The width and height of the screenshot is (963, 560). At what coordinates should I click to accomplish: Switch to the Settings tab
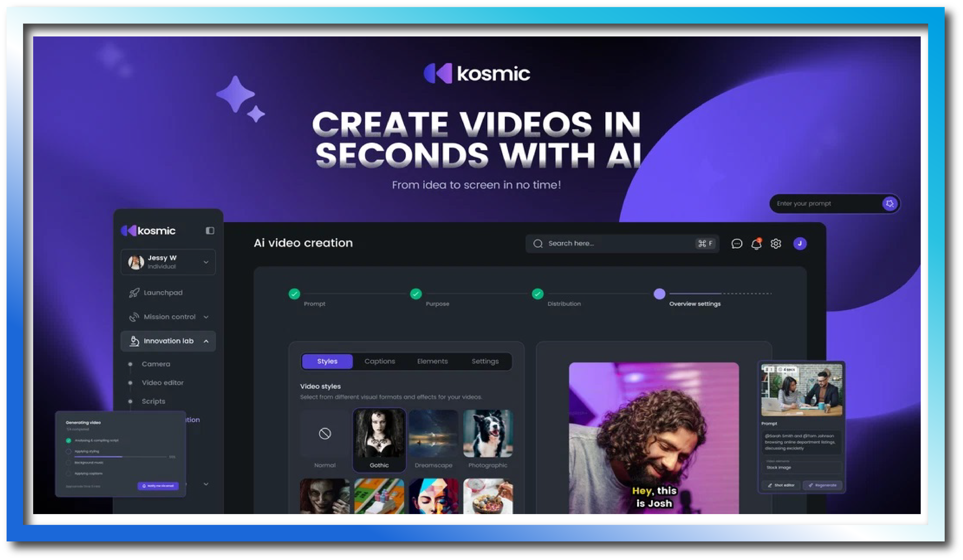[485, 361]
